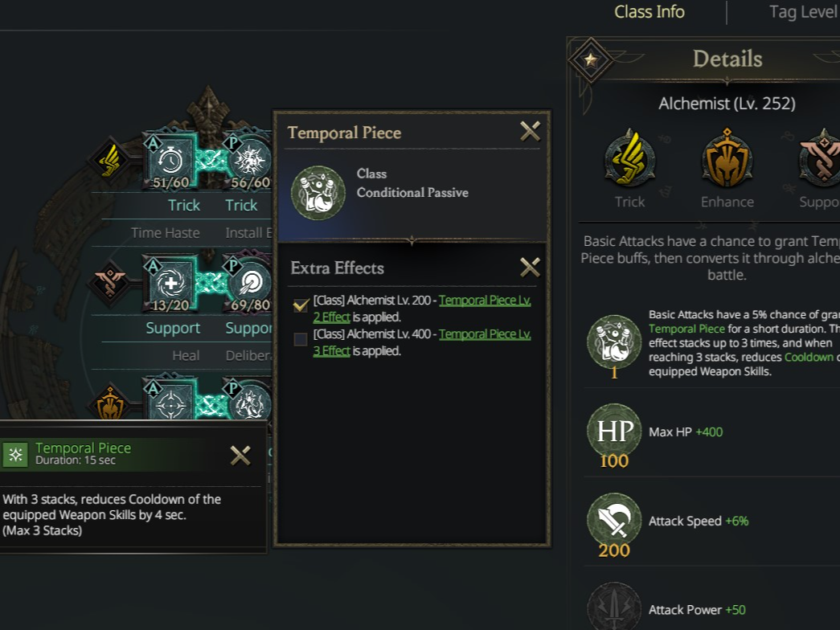Viewport: 840px width, 630px height.
Task: Click the Time Haste skill icon
Action: coord(170,160)
